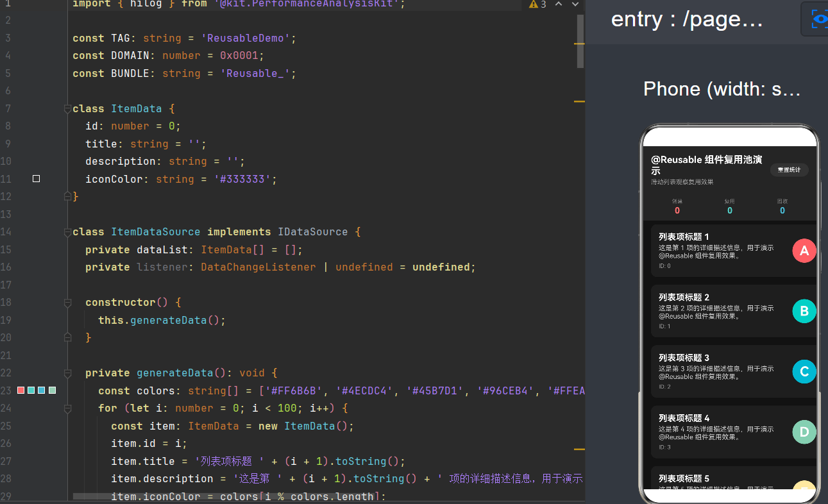
Task: Click the IDataSource identifier on line 14
Action: pyautogui.click(x=312, y=232)
